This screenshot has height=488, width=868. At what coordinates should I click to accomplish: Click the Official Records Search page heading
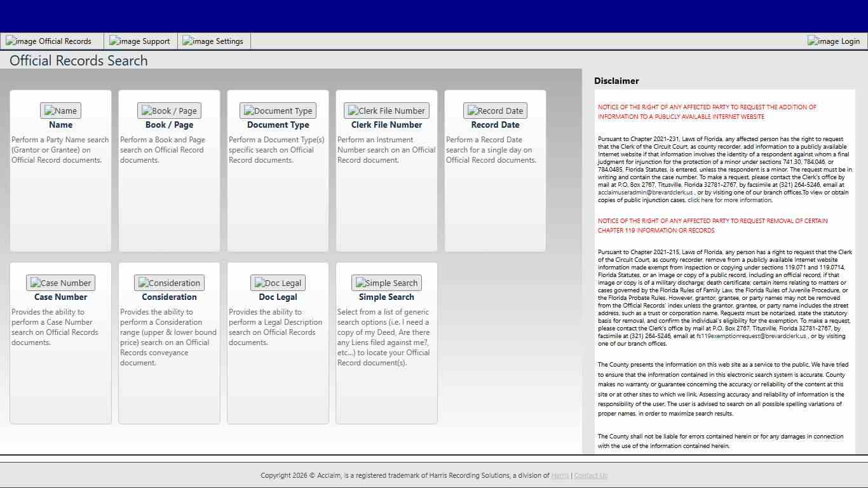pyautogui.click(x=79, y=61)
